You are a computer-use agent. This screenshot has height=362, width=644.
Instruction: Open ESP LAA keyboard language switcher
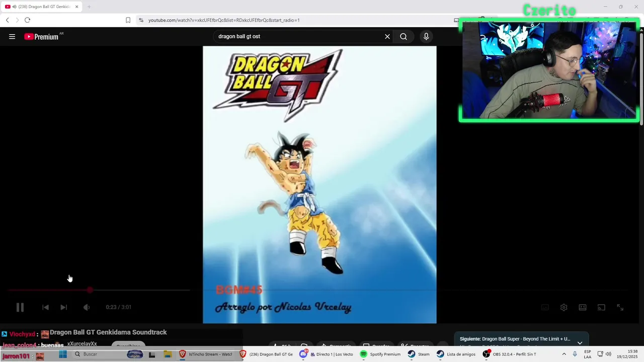pos(588,354)
